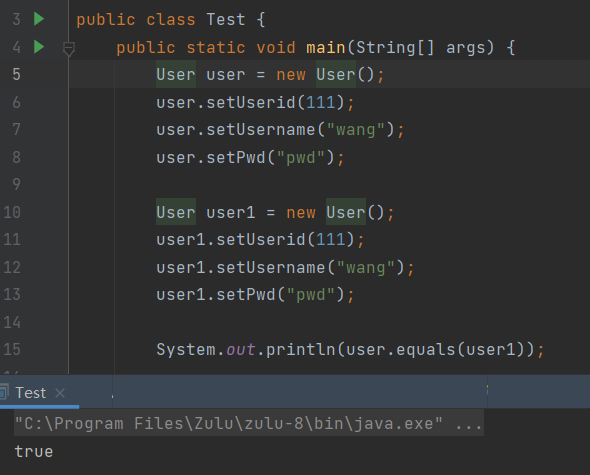
Task: Click 'println' on line 15
Action: (301, 350)
